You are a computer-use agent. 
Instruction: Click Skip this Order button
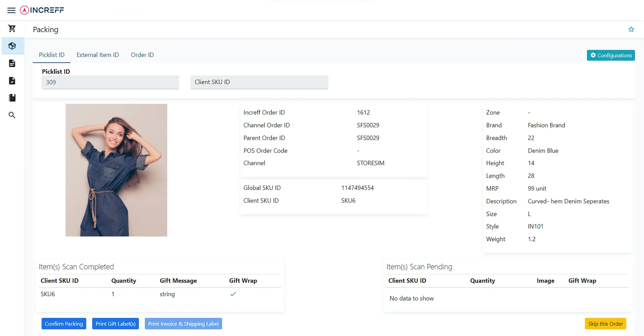click(606, 323)
